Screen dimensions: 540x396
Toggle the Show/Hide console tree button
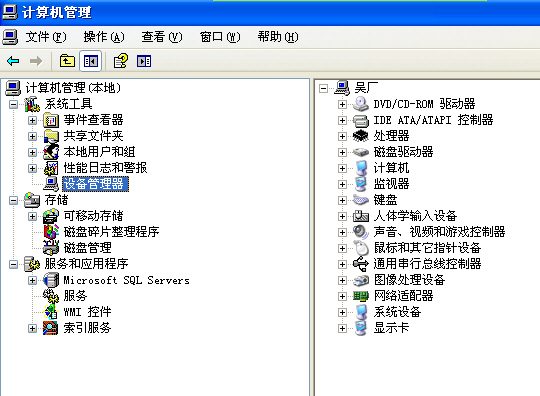pyautogui.click(x=91, y=61)
